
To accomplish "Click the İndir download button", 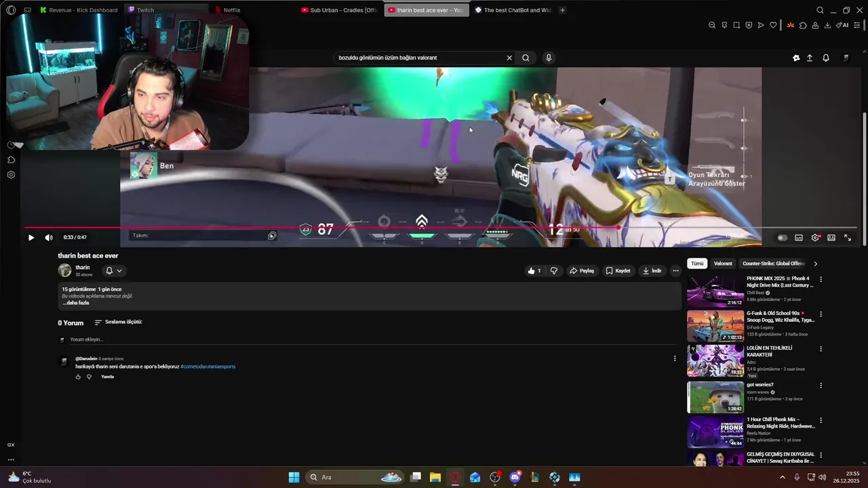I will click(652, 270).
